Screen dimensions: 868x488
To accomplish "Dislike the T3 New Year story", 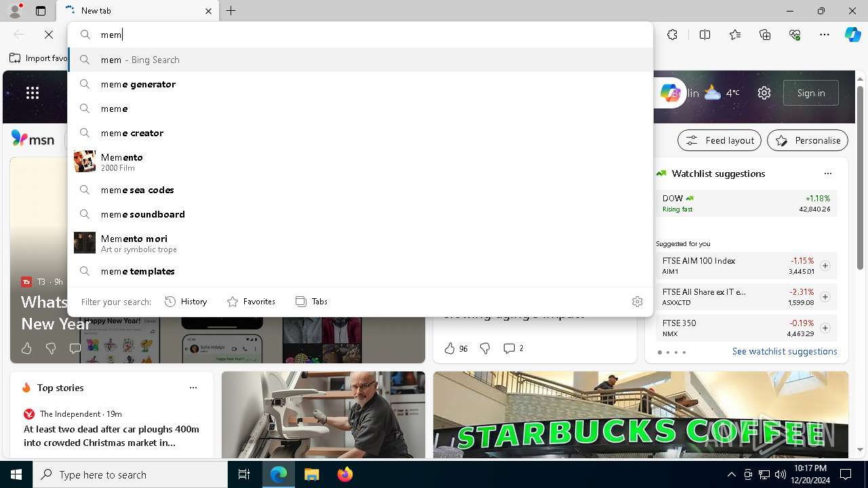I will pyautogui.click(x=51, y=348).
